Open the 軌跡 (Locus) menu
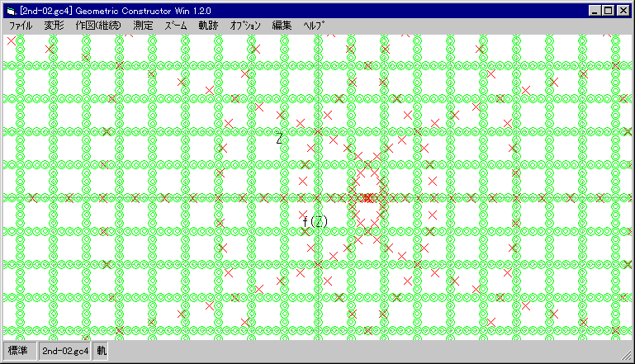The height and width of the screenshot is (364, 635). 208,26
